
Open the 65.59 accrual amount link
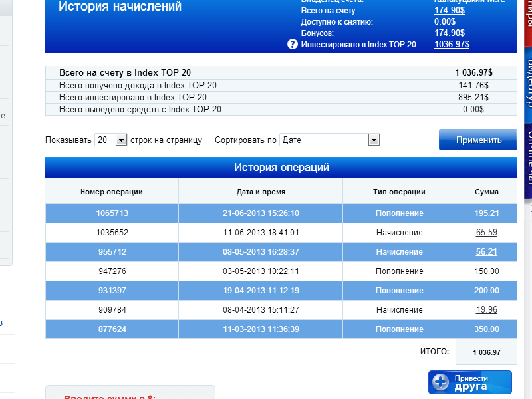(x=487, y=232)
